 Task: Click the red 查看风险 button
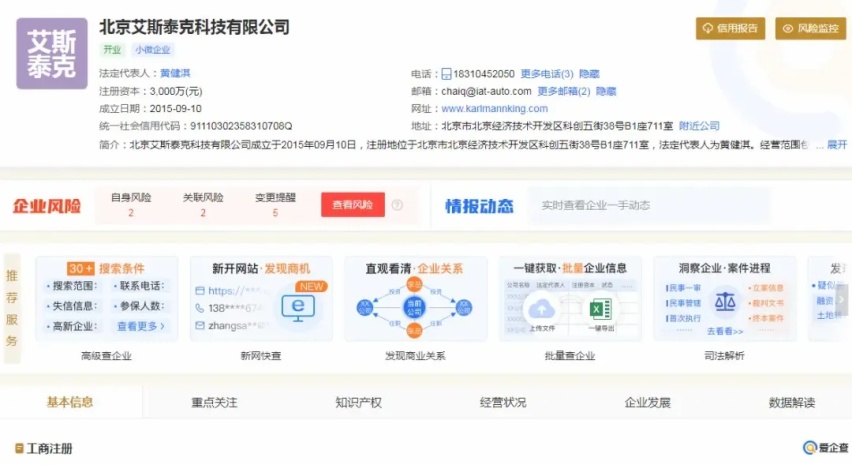353,205
